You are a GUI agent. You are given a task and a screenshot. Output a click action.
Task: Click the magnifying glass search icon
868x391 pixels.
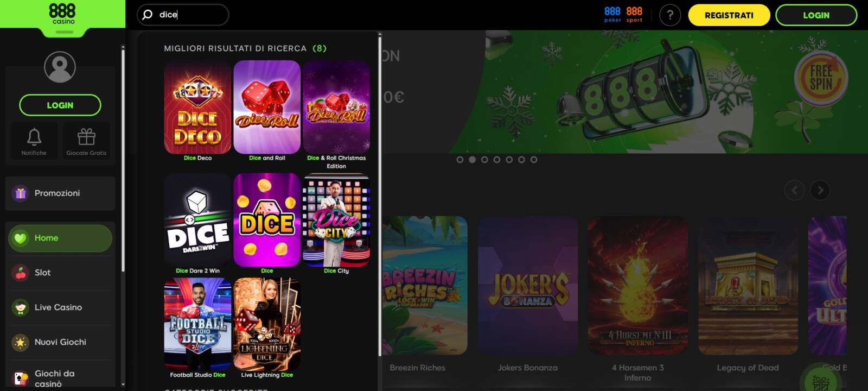[148, 15]
